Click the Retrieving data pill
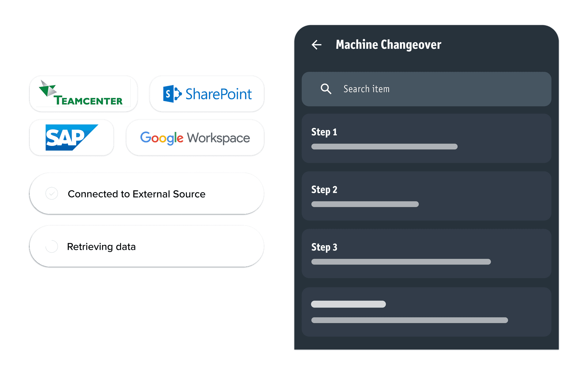Image resolution: width=588 pixels, height=382 pixels. 147,246
